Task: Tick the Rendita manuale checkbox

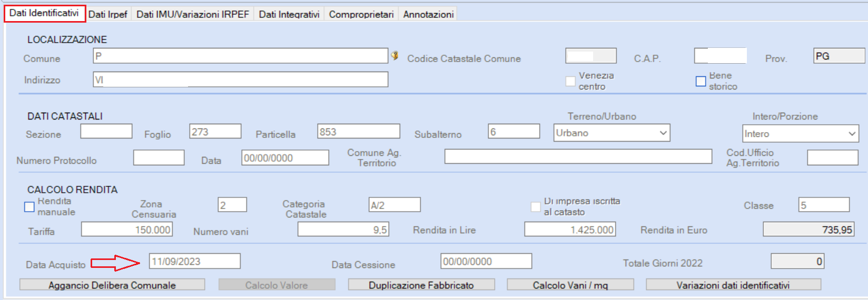Action: 29,207
